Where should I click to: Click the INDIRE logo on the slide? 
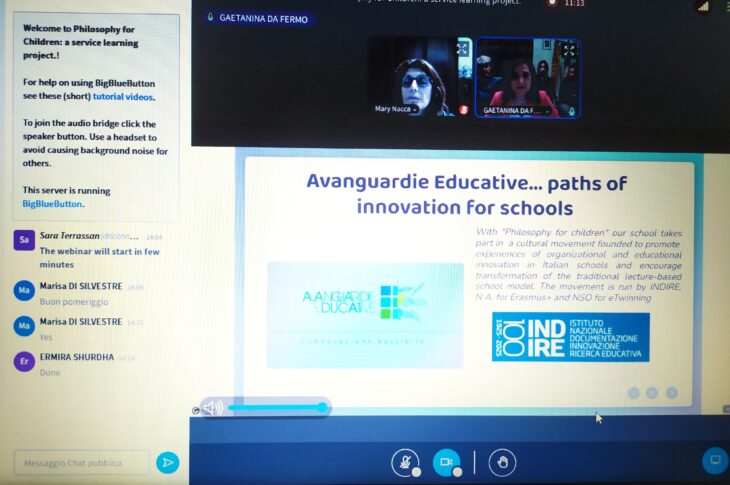(x=571, y=337)
